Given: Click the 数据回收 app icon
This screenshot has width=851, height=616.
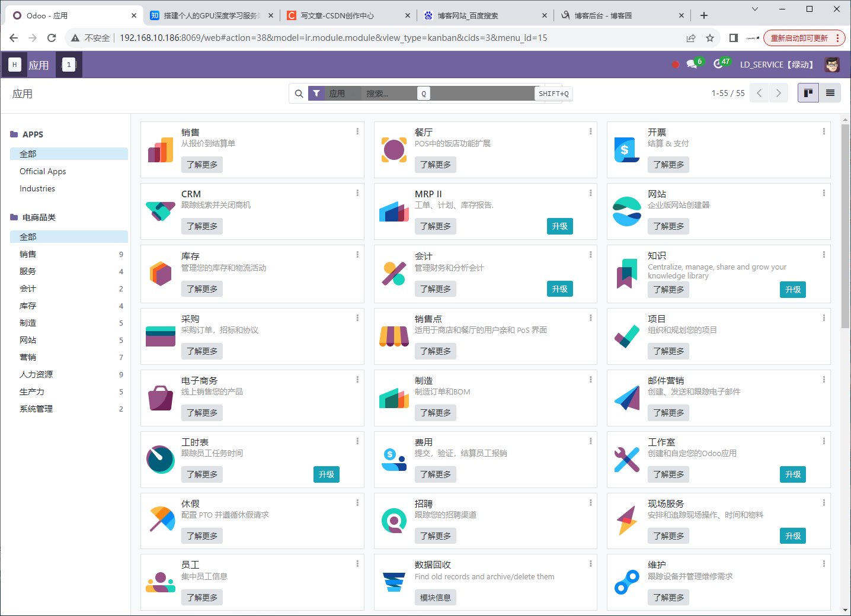Looking at the screenshot, I should (x=394, y=582).
